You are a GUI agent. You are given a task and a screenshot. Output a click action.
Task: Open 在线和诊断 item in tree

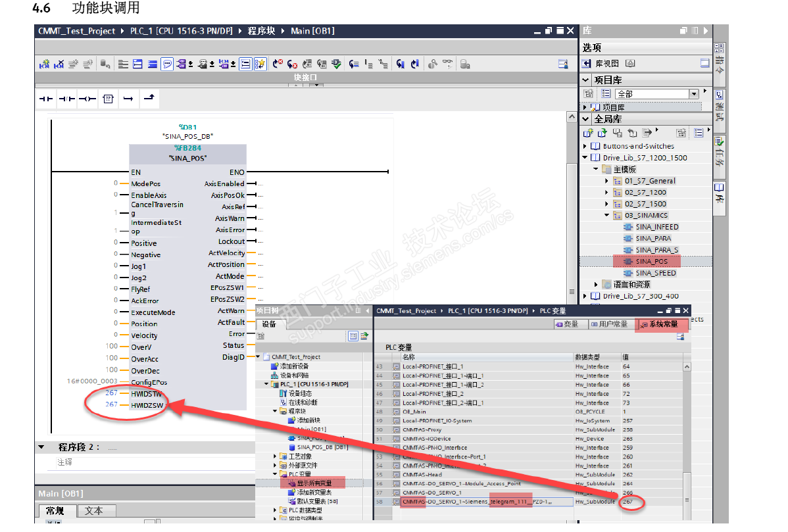click(299, 402)
